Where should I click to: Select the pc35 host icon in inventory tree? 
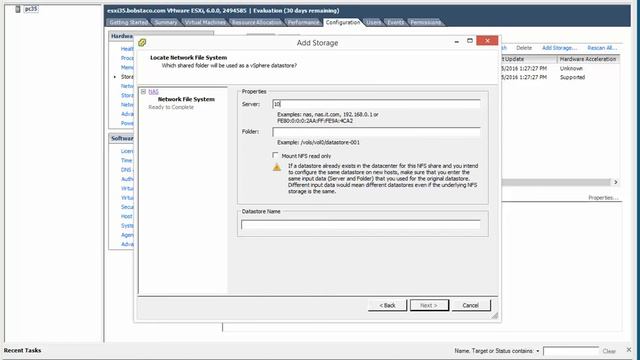coord(18,9)
